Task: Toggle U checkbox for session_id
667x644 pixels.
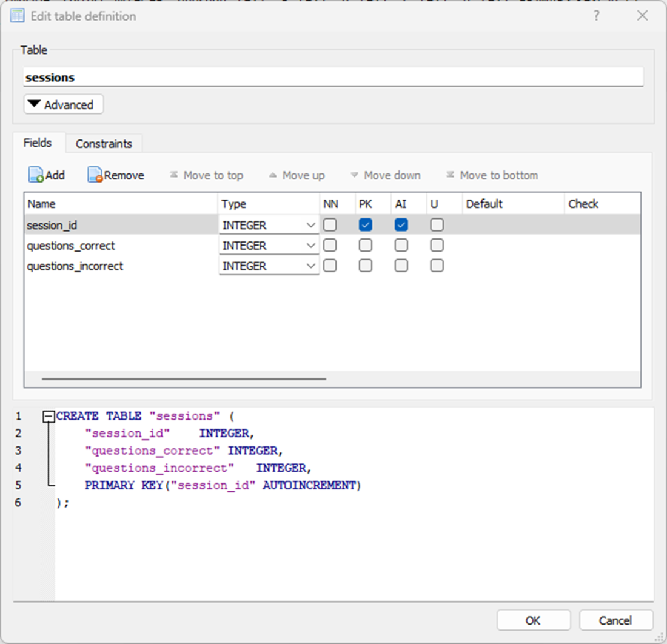Action: (437, 224)
